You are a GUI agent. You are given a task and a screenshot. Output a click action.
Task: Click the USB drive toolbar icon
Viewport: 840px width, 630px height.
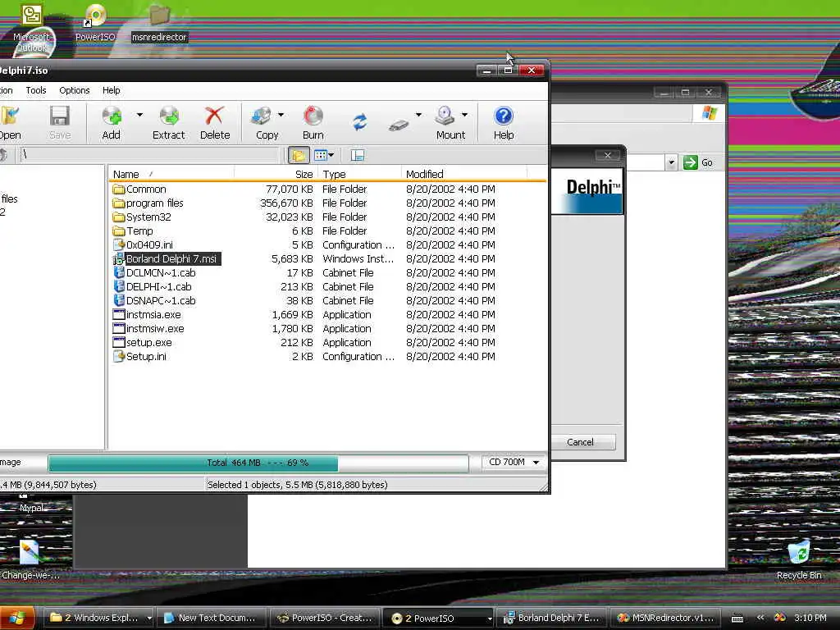(x=399, y=126)
